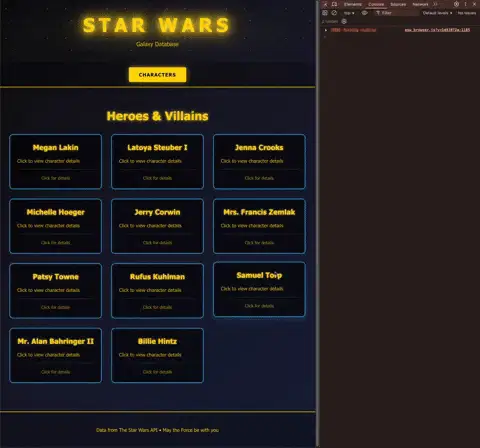Open the Mrs. Francis Zemlak card
This screenshot has height=448, width=480.
pyautogui.click(x=259, y=226)
